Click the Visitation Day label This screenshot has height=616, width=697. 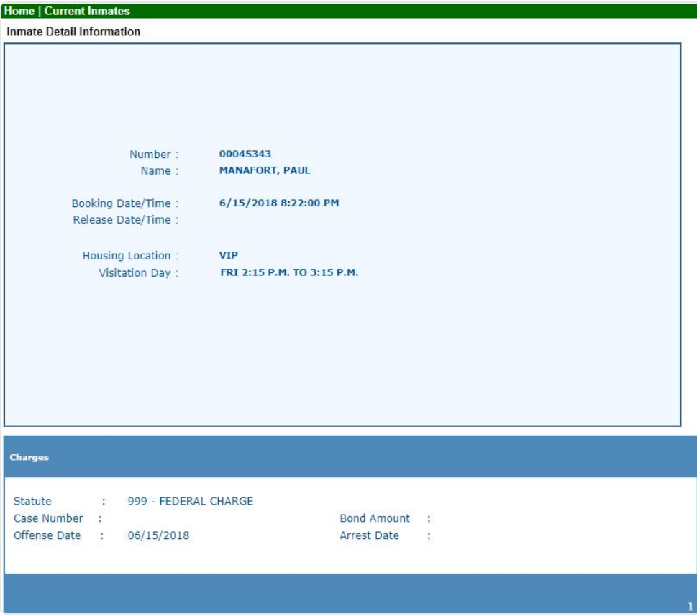coord(136,273)
